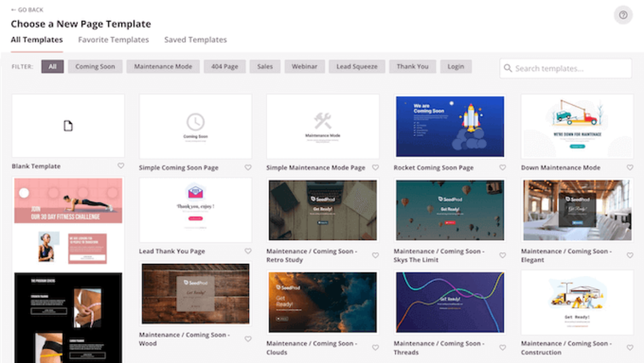Switch to Favorite Templates tab
Image resolution: width=644 pixels, height=363 pixels.
pos(114,40)
